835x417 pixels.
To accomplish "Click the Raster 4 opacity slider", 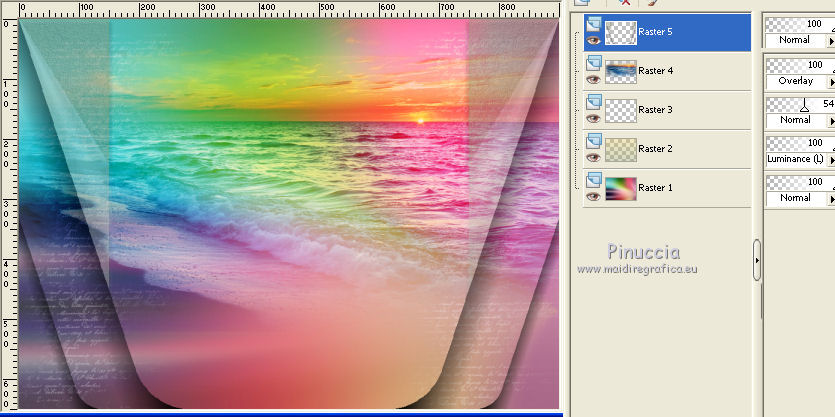I will pyautogui.click(x=800, y=66).
